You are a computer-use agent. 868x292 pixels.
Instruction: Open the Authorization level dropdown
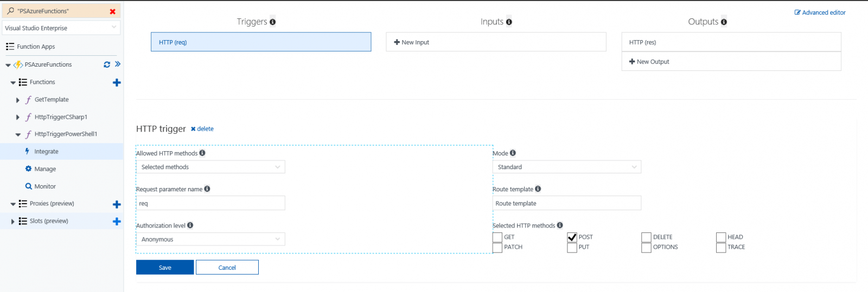pyautogui.click(x=210, y=239)
